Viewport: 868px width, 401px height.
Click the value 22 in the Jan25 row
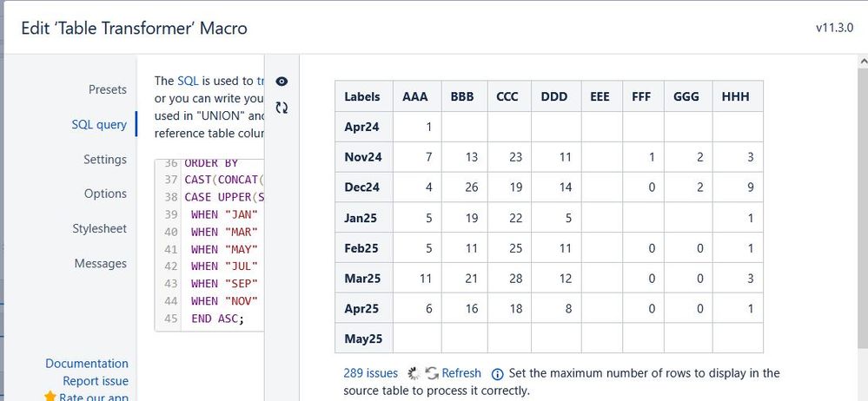point(515,218)
